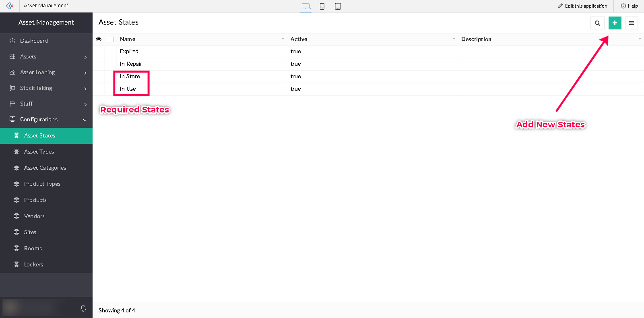Click the Stock Taking sidebar icon
This screenshot has height=318, width=644.
[x=12, y=88]
